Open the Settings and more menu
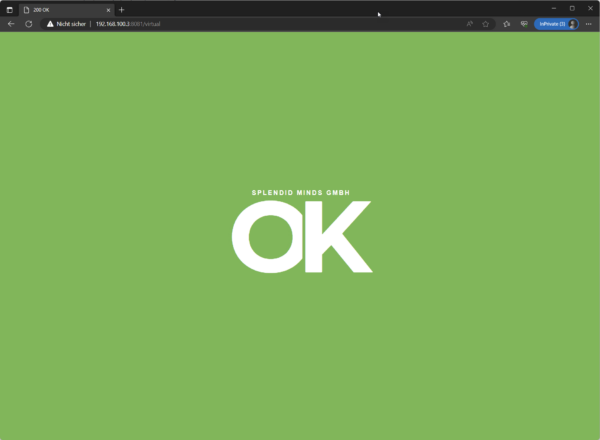Screen dimensions: 600x440 [589, 24]
